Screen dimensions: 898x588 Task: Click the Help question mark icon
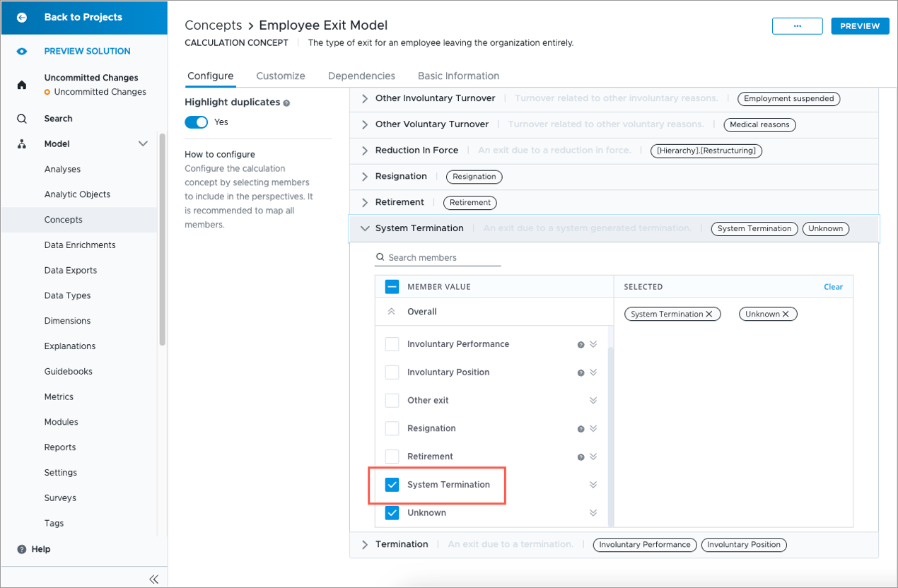(22, 549)
